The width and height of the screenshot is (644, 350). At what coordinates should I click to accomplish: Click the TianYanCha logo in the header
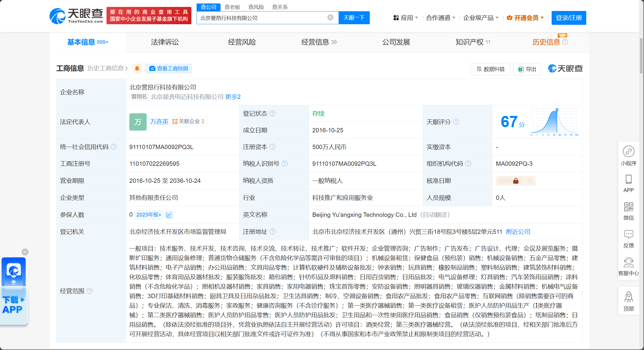tap(76, 16)
